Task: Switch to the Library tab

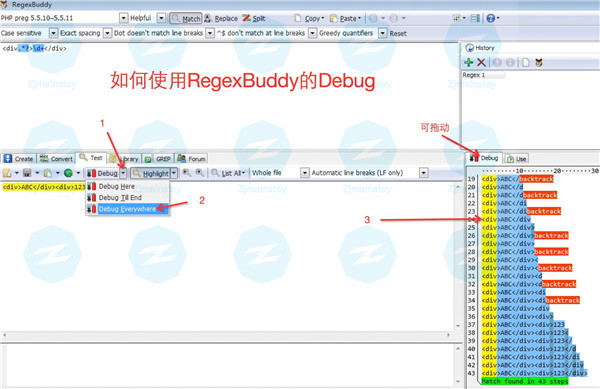Action: point(124,159)
